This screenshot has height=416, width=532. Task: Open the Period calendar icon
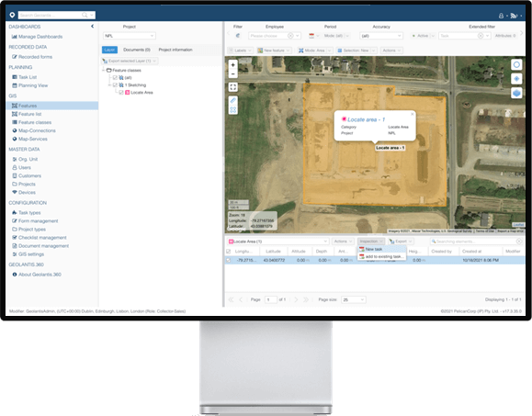click(311, 36)
